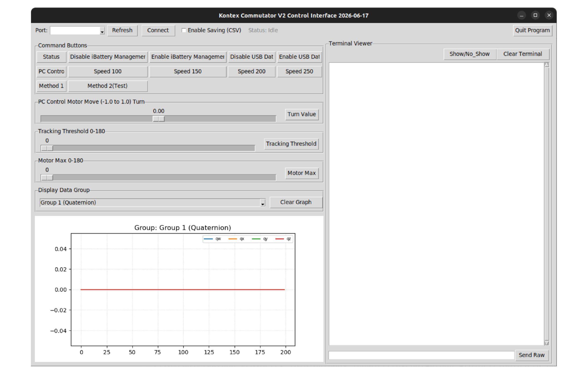The height and width of the screenshot is (375, 588).
Task: Click the Motor Max button
Action: [x=302, y=173]
